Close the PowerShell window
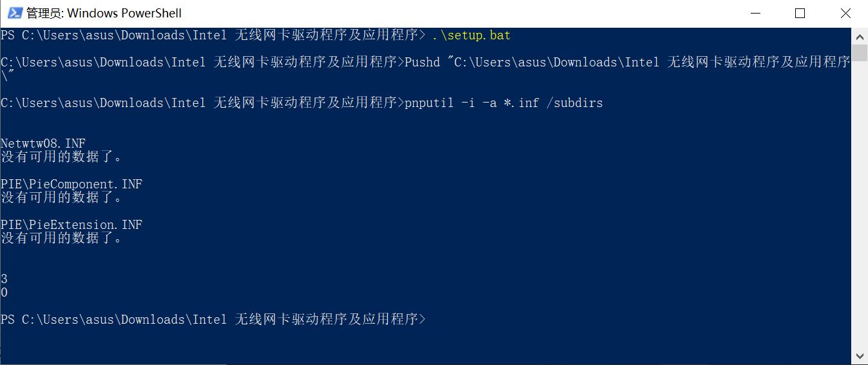Image resolution: width=868 pixels, height=365 pixels. coord(845,13)
